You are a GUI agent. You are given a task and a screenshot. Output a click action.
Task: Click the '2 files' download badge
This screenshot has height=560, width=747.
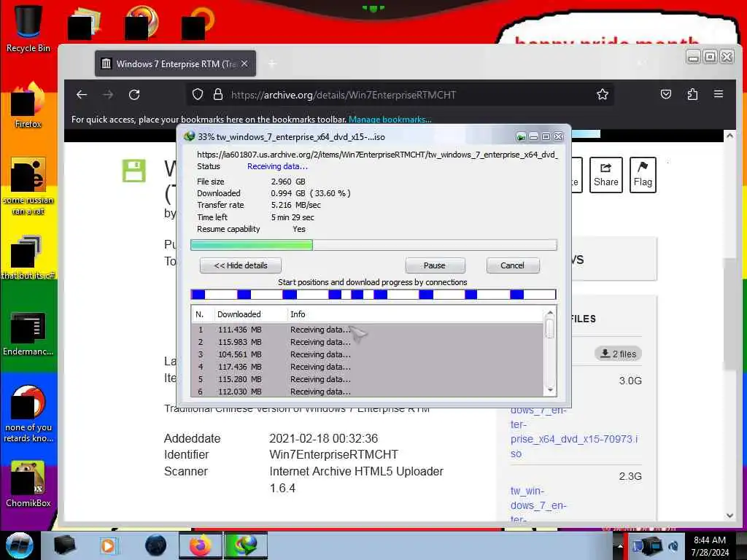click(x=619, y=354)
